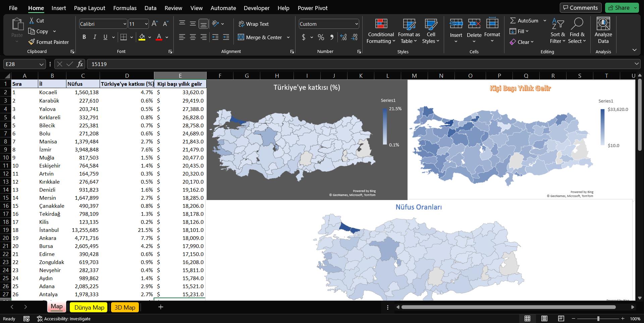
Task: Click the Merge & Center icon
Action: click(260, 37)
